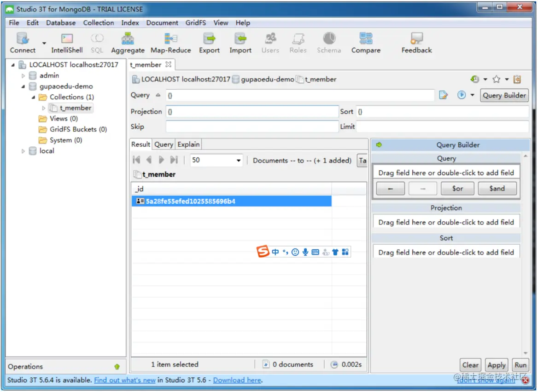This screenshot has height=392, width=538.
Task: Collapse the LOCALHOST connection tree node
Action: pyautogui.click(x=13, y=64)
